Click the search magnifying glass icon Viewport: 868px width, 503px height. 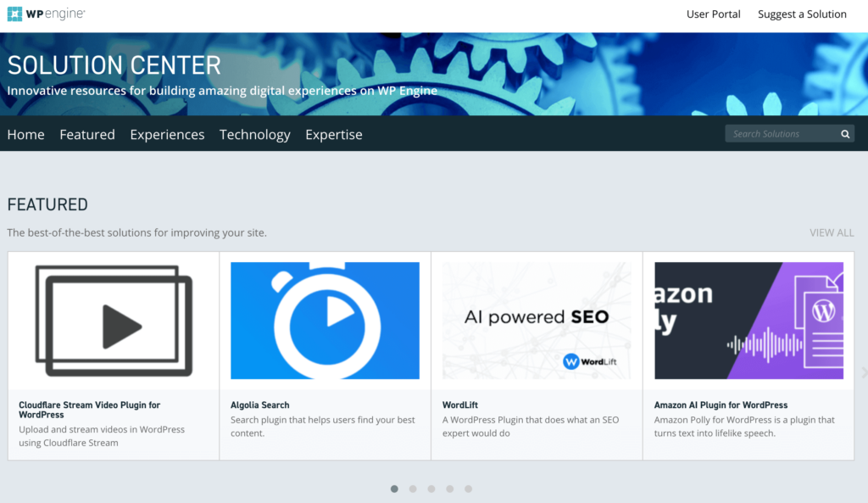pos(844,133)
